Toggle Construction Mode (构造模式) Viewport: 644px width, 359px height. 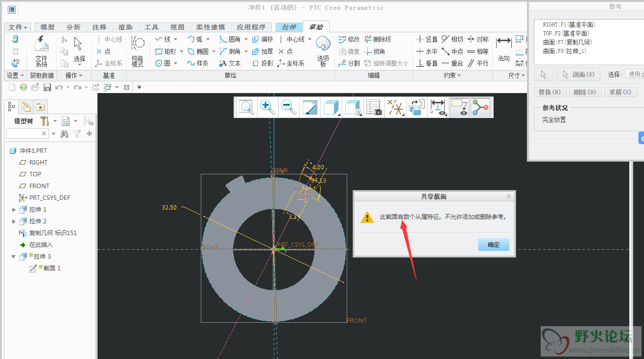tap(138, 51)
